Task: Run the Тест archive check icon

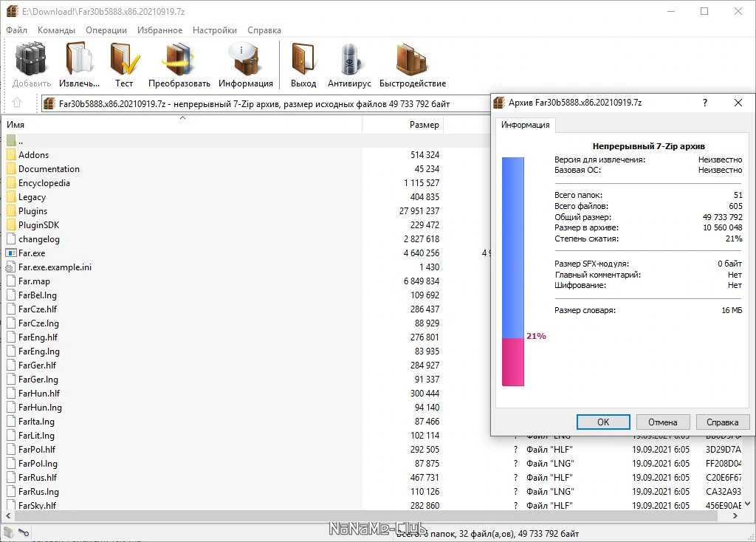Action: click(124, 59)
